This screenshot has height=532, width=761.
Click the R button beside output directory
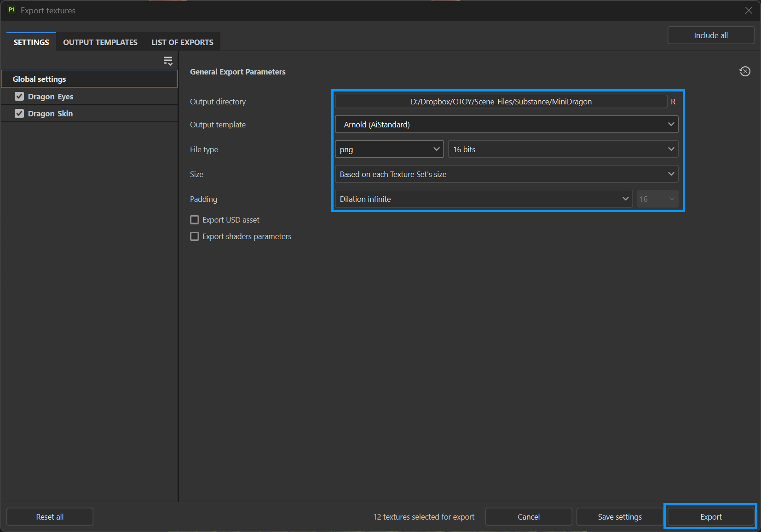[x=673, y=102]
